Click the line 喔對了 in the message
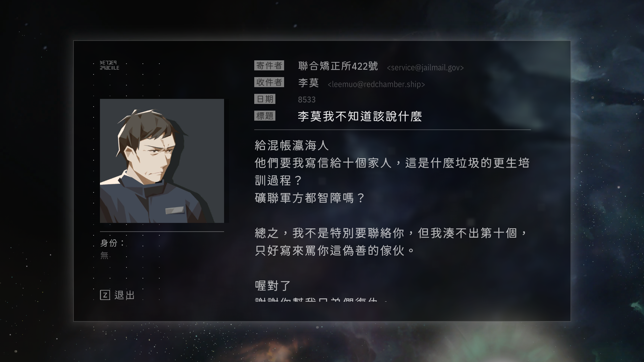This screenshot has width=644, height=362. point(273,286)
